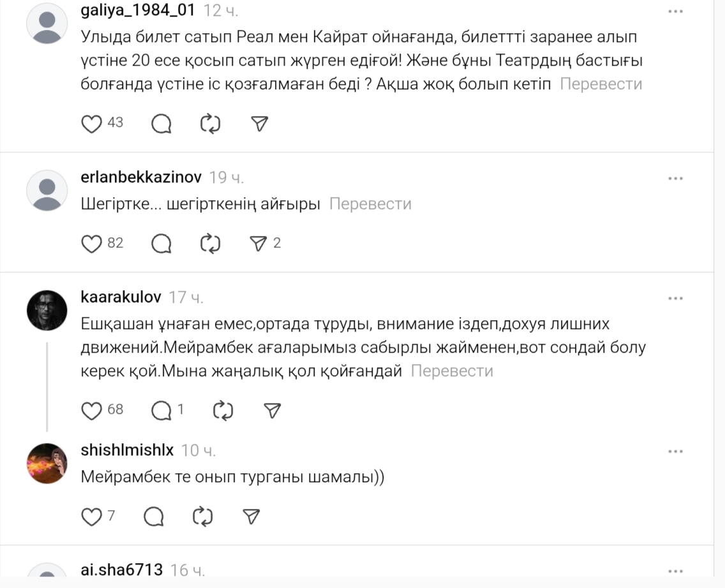The height and width of the screenshot is (588, 725).
Task: Like erlanbekkazinov's comment
Action: pyautogui.click(x=93, y=243)
